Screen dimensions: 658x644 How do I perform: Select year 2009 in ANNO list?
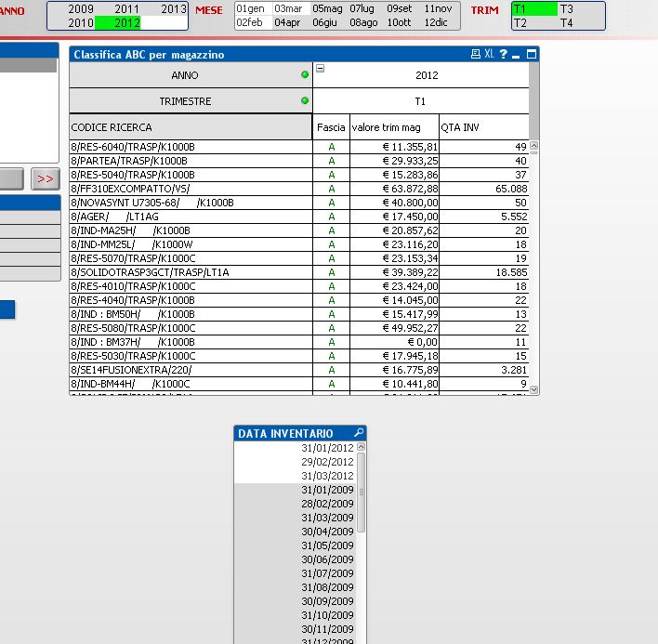tap(81, 8)
